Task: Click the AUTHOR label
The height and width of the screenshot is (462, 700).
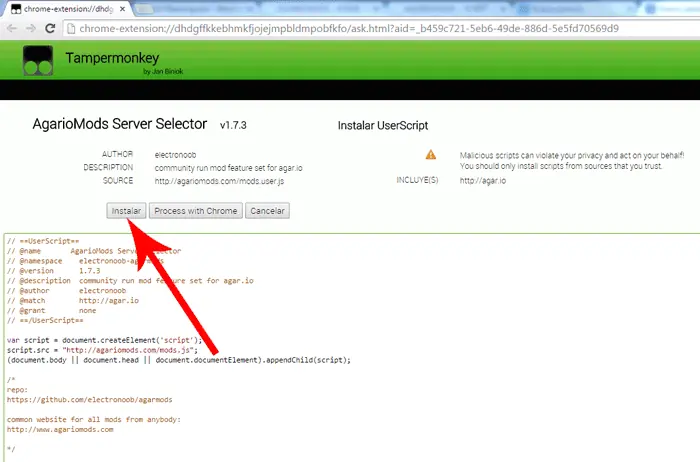Action: coord(117,154)
